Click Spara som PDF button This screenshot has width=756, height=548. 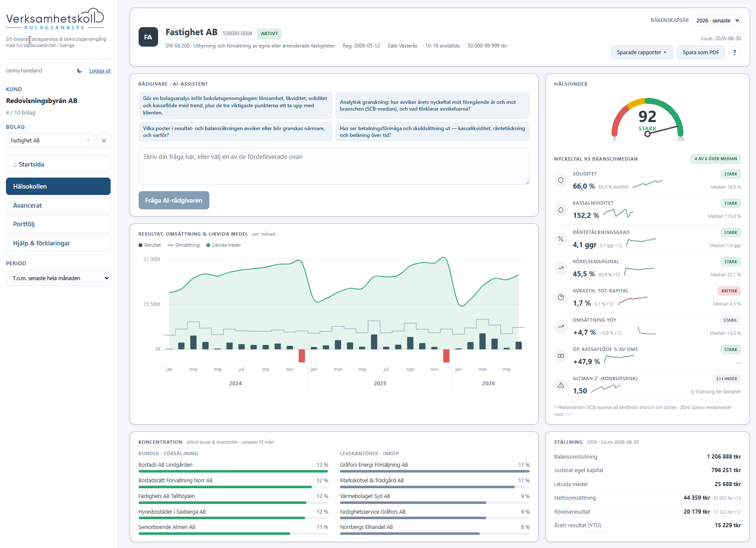[x=700, y=53]
